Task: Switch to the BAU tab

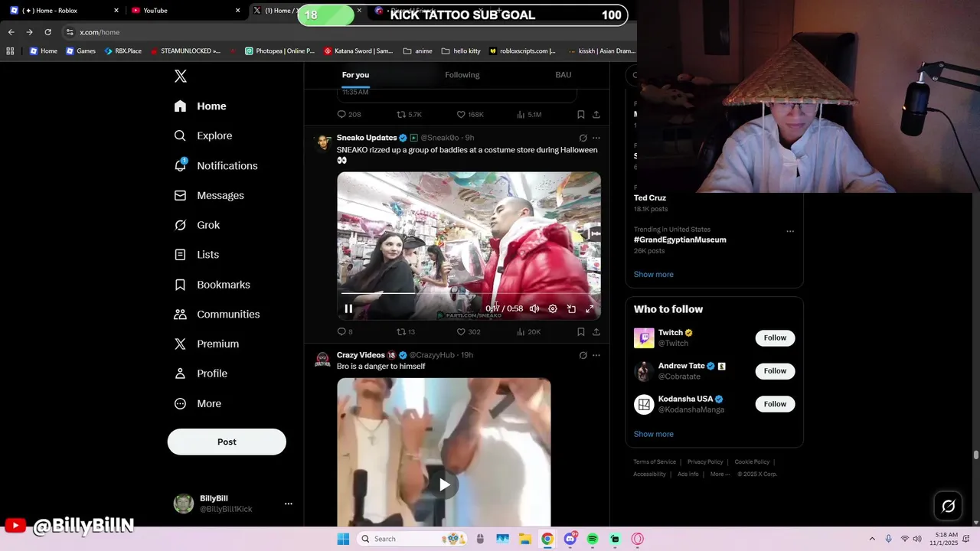Action: [x=563, y=75]
